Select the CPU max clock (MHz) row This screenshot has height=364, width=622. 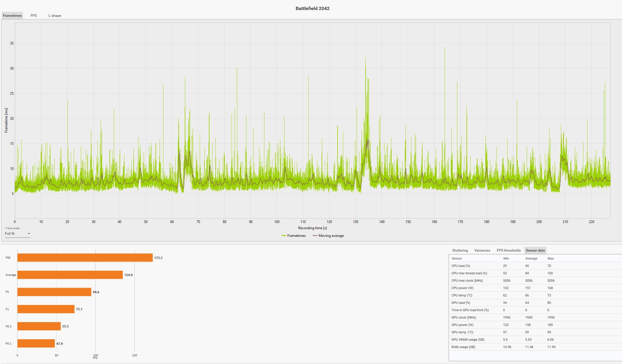click(535, 281)
